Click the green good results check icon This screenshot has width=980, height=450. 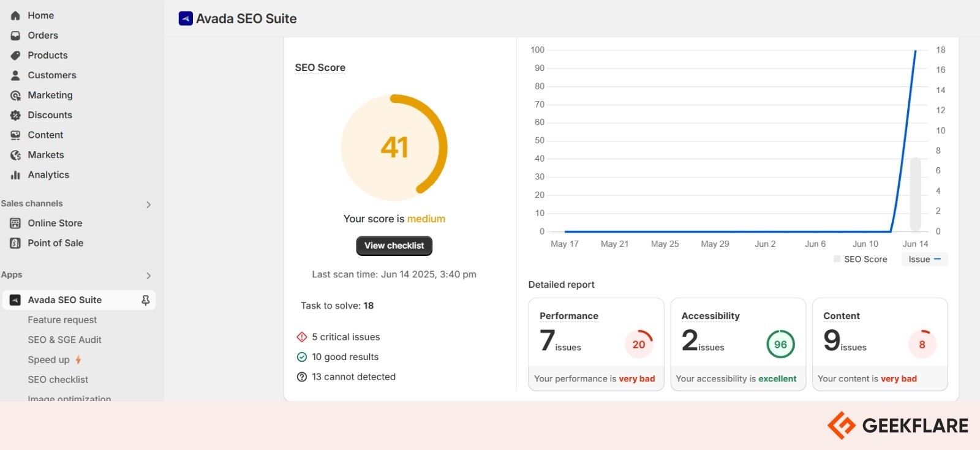302,357
